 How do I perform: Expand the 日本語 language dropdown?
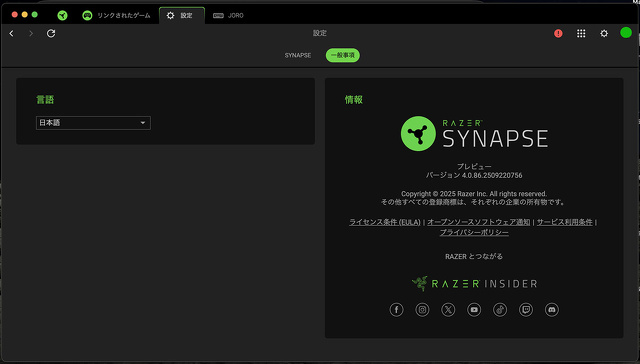[93, 123]
